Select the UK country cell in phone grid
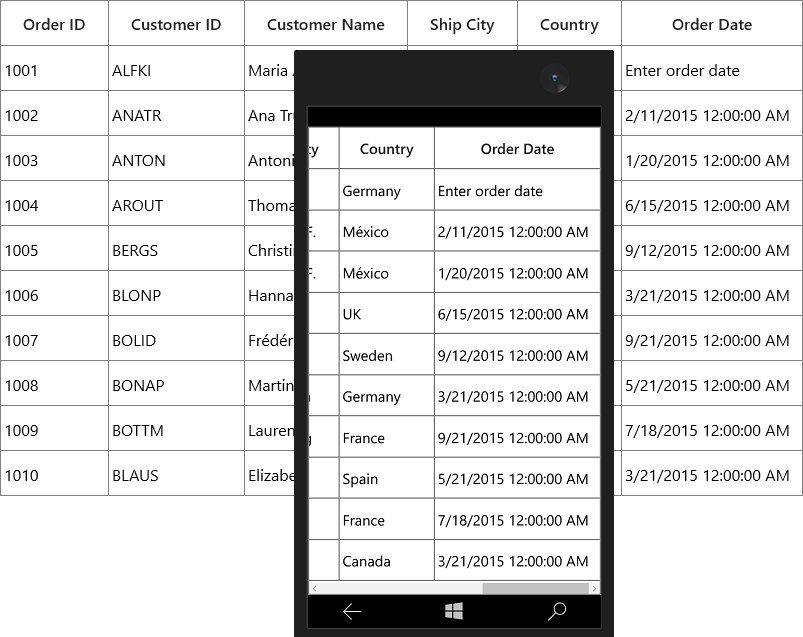 click(387, 313)
